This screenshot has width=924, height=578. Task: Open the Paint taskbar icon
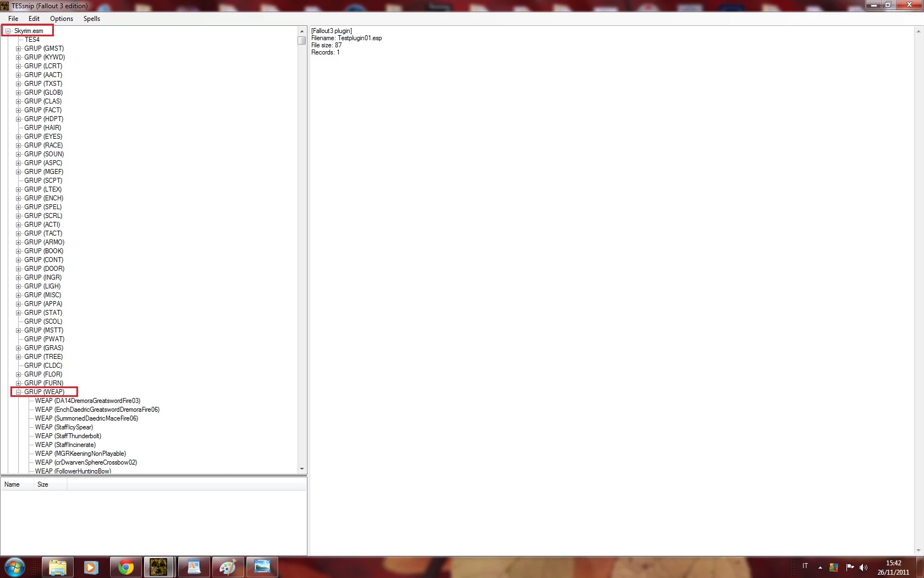coord(228,567)
